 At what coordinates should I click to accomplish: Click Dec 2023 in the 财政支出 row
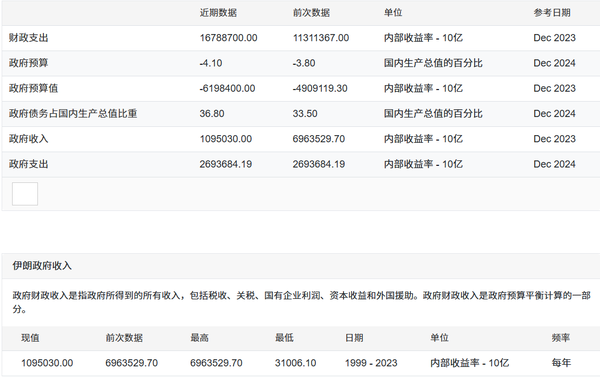click(554, 38)
